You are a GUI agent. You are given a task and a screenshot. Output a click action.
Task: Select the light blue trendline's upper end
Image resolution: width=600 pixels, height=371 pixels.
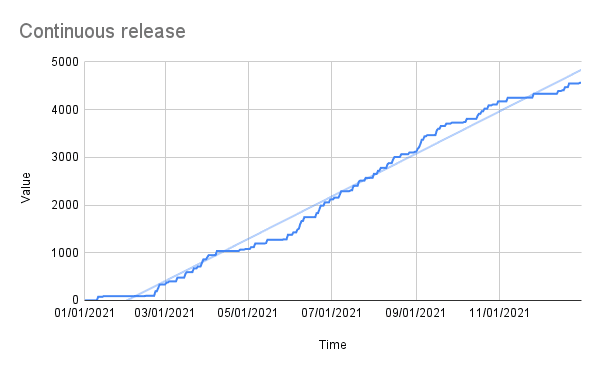(580, 70)
